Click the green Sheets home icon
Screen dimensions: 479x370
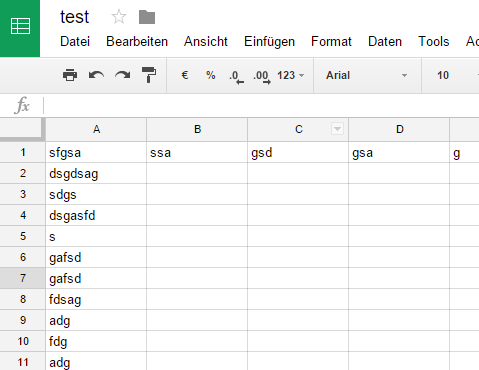tap(20, 27)
